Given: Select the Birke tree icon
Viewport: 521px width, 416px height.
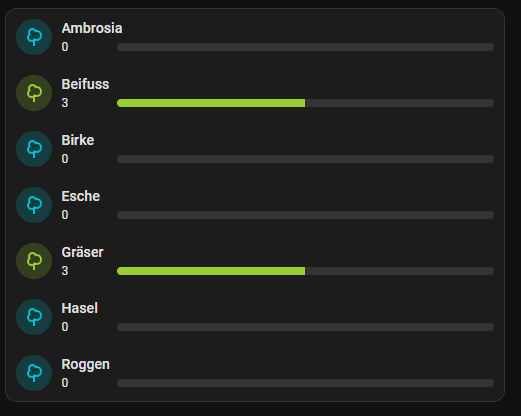Looking at the screenshot, I should pos(34,149).
